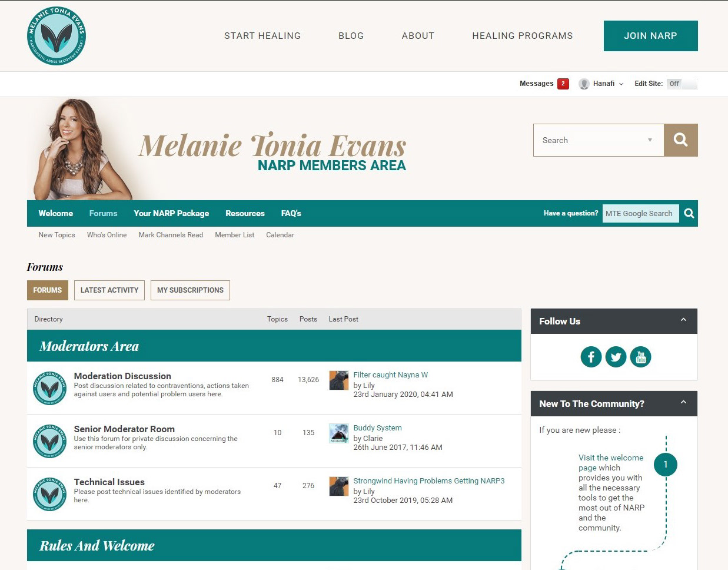Image resolution: width=728 pixels, height=570 pixels.
Task: Click the Moderators Area category header
Action: tap(274, 346)
